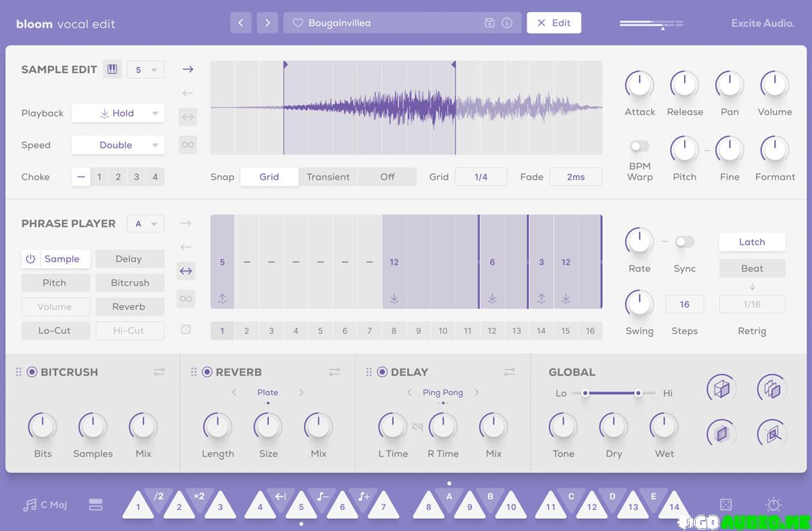812x531 pixels.
Task: Set sample direction to reverse arrow
Action: coord(187,93)
